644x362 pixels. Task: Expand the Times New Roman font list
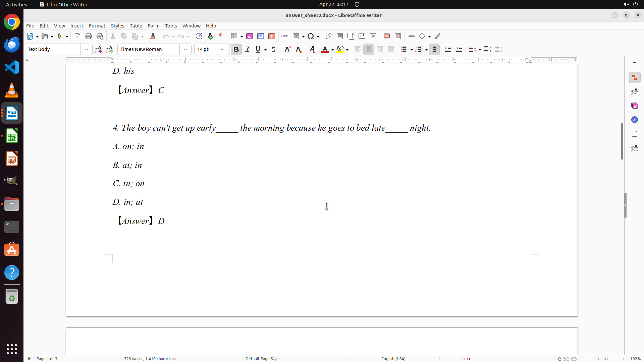[185, 49]
